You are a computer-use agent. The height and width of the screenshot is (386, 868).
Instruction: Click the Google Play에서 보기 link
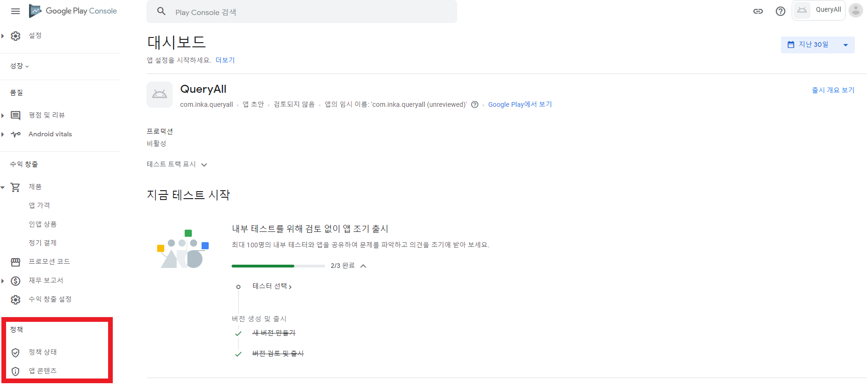point(520,104)
